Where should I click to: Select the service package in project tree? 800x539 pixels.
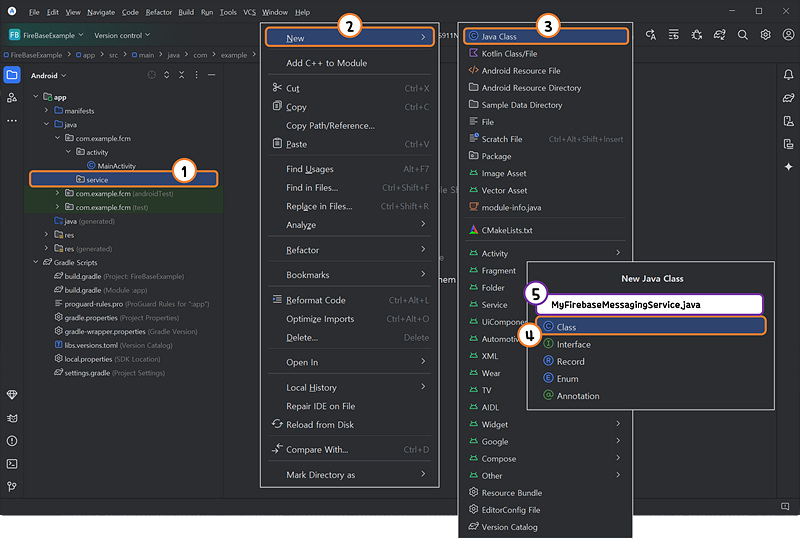pyautogui.click(x=123, y=179)
